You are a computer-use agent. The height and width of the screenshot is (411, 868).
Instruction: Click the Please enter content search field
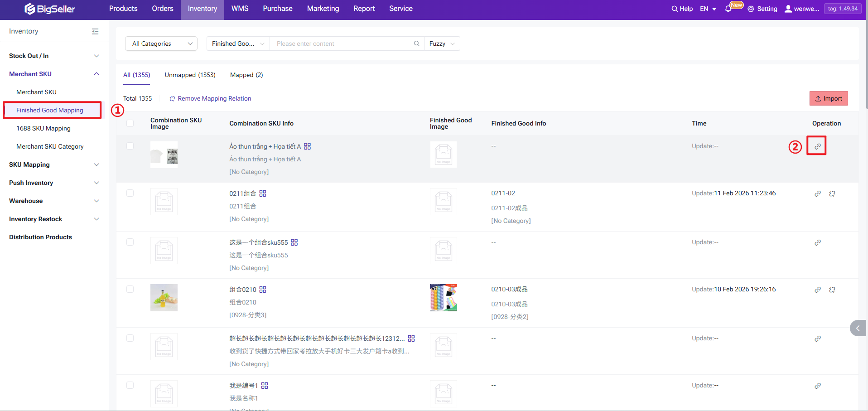[x=342, y=44]
